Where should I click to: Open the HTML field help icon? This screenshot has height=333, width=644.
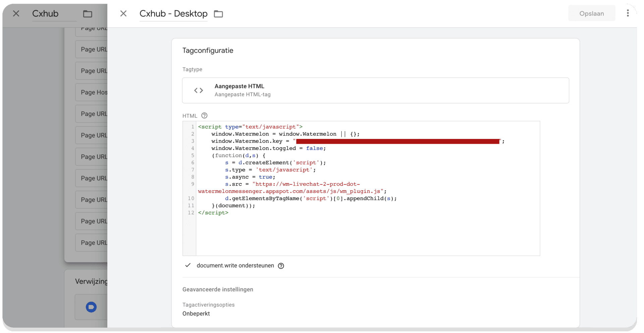204,115
